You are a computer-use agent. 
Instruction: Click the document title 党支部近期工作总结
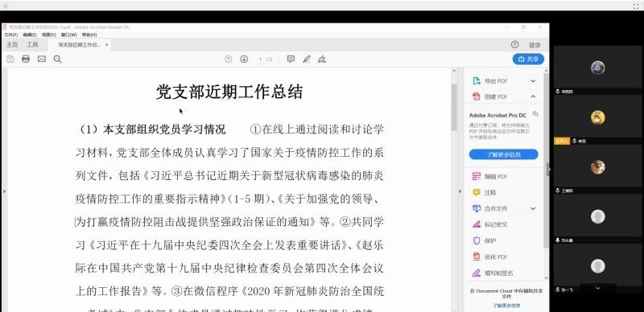(229, 92)
